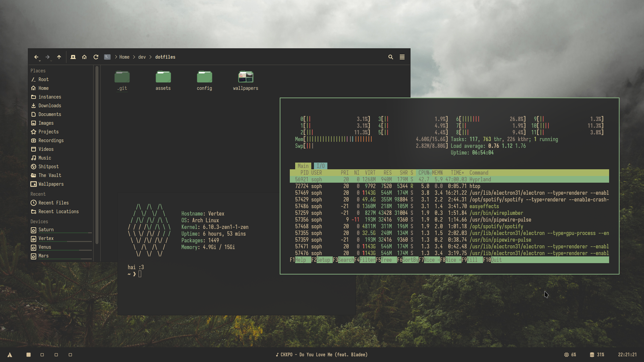Open Images in Places sidebar

pyautogui.click(x=60, y=123)
